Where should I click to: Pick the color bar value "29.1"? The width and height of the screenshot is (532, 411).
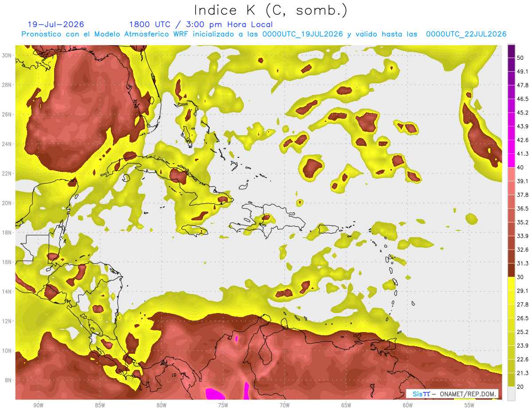(522, 291)
